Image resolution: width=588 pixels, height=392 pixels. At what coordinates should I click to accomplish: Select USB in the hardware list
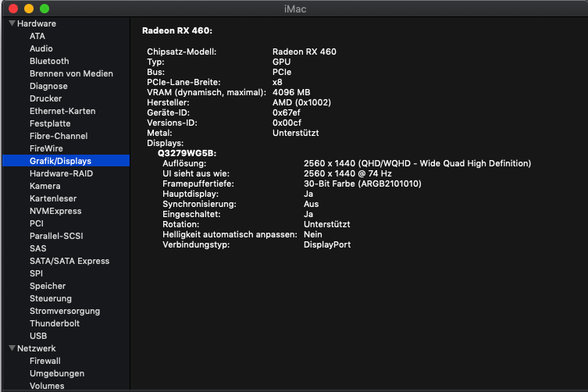point(38,336)
